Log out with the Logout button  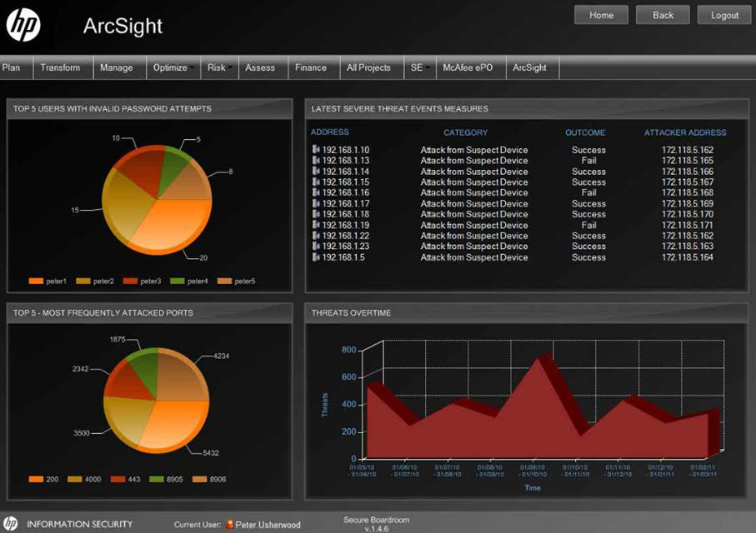(x=724, y=15)
